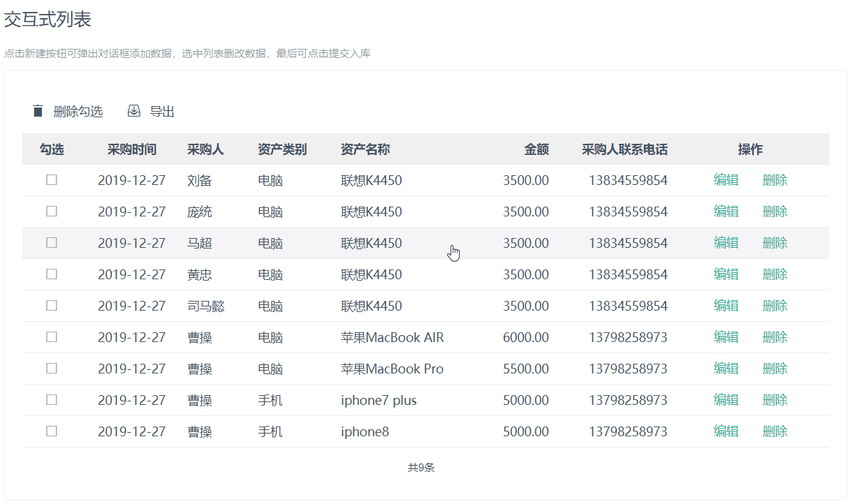This screenshot has height=504, width=848.
Task: Click 编辑 for the iphone8 row
Action: 726,431
